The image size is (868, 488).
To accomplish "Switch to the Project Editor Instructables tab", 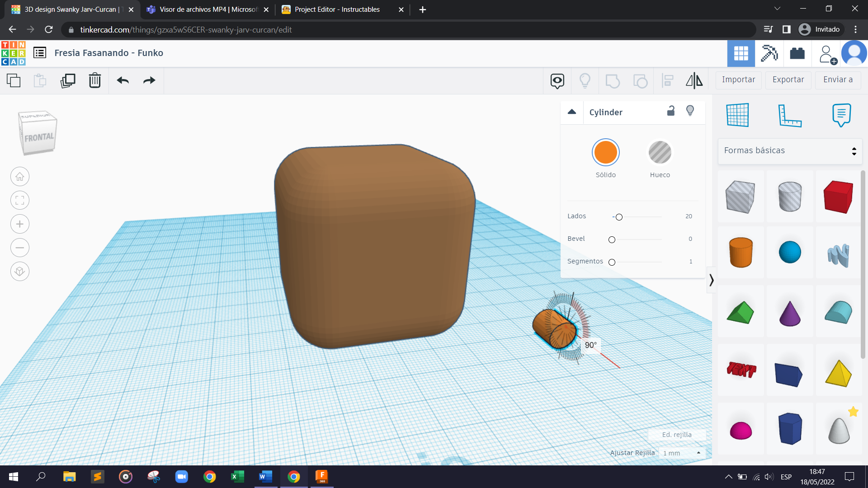I will tap(337, 9).
